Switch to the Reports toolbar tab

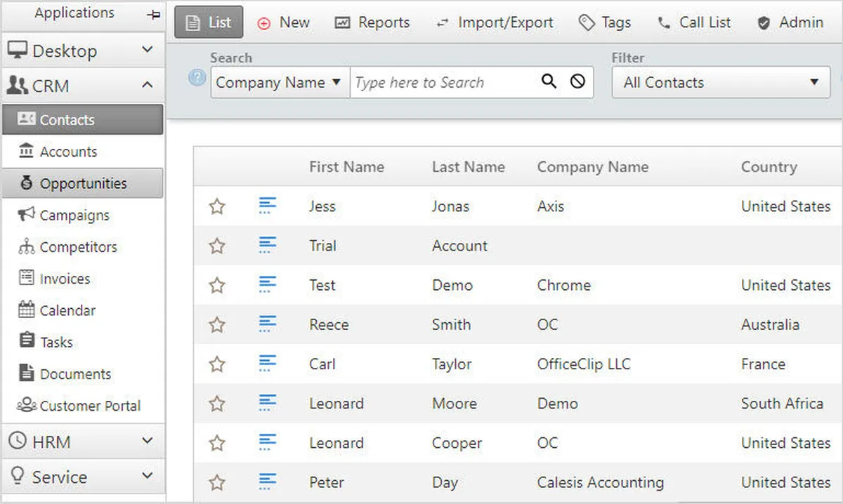point(372,22)
